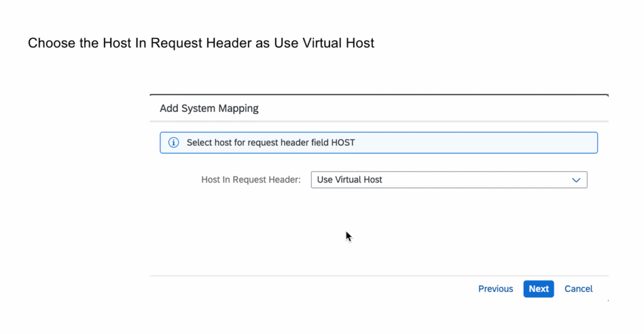Click 'Add' in the dialog title bar

[x=169, y=108]
